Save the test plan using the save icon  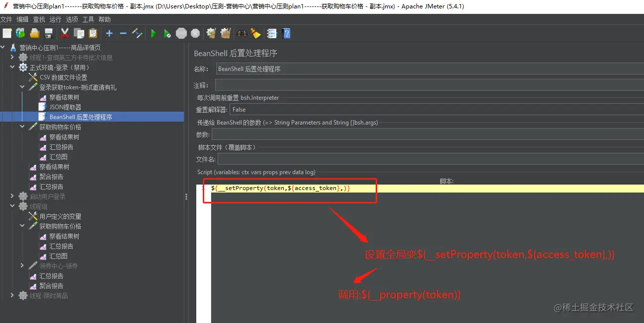tap(48, 33)
